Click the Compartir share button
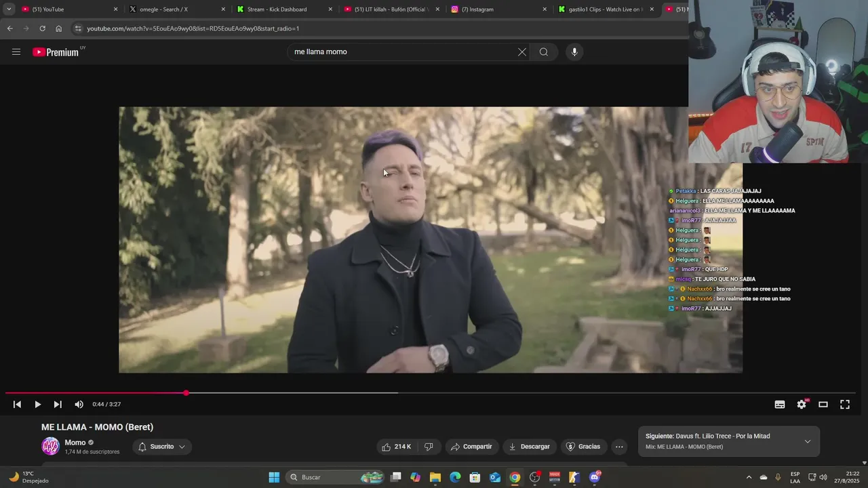Image resolution: width=868 pixels, height=488 pixels. point(471,447)
